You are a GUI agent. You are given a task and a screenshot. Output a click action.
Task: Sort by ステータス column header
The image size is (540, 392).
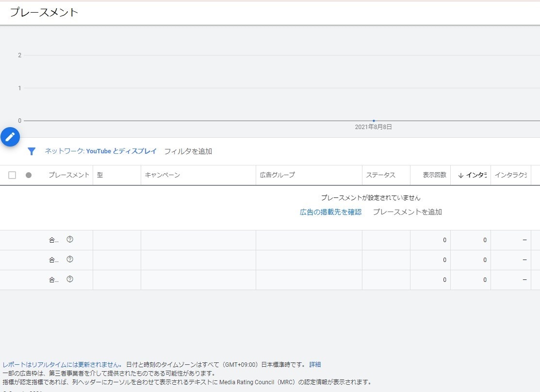[x=380, y=175]
